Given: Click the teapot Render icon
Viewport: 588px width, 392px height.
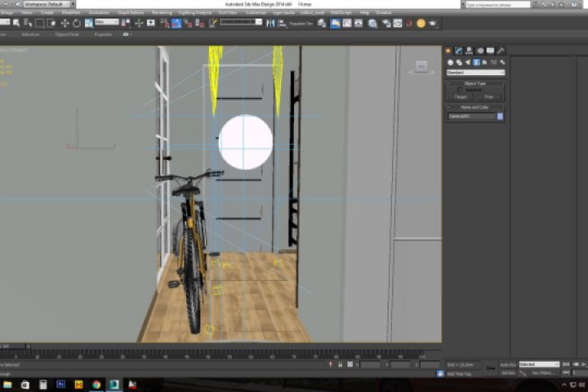Looking at the screenshot, I should click(x=433, y=23).
